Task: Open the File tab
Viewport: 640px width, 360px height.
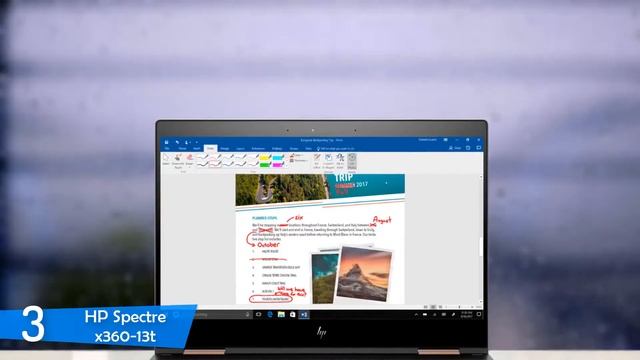Action: point(167,149)
